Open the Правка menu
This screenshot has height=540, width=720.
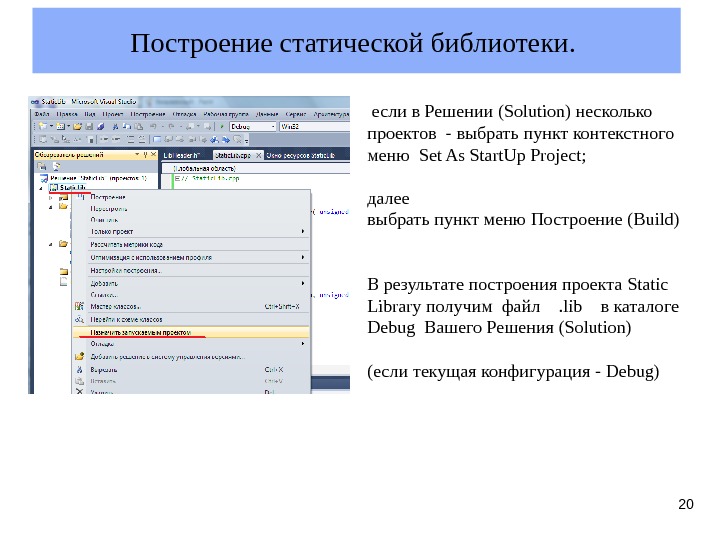point(67,114)
